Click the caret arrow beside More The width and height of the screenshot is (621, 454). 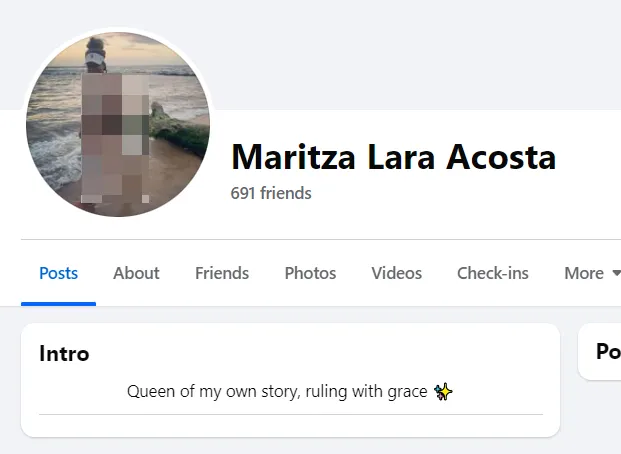(x=616, y=273)
